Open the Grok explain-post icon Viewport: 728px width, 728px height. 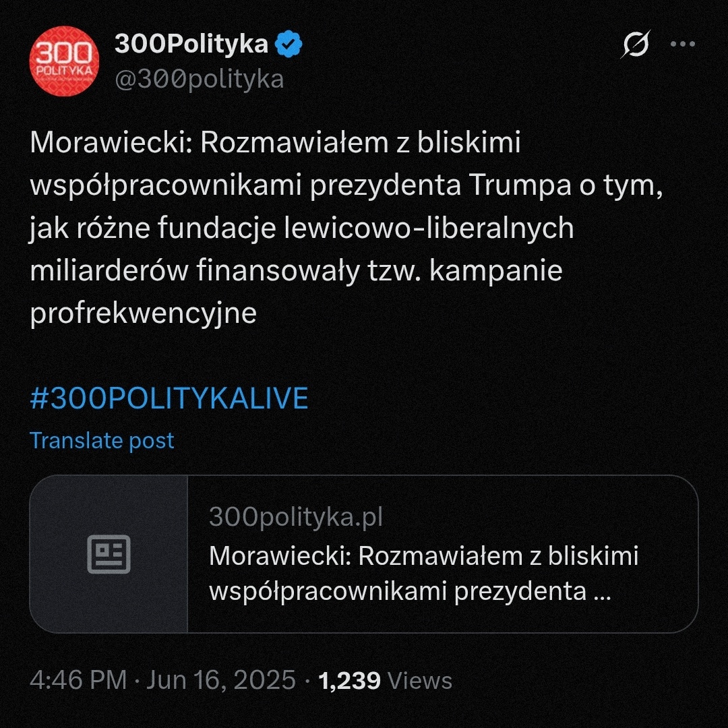coord(636,44)
